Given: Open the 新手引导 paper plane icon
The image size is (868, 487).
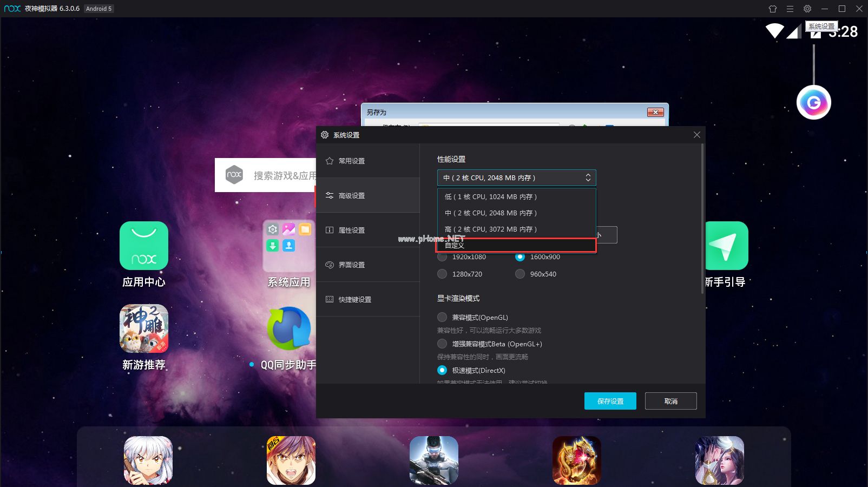Looking at the screenshot, I should 726,246.
